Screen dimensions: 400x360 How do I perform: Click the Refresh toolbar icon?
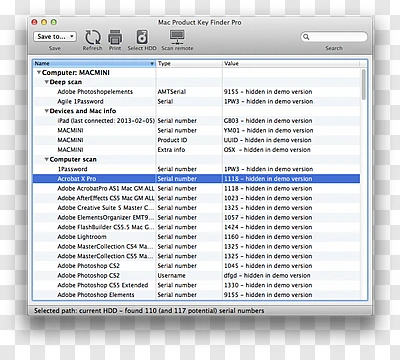click(x=93, y=37)
